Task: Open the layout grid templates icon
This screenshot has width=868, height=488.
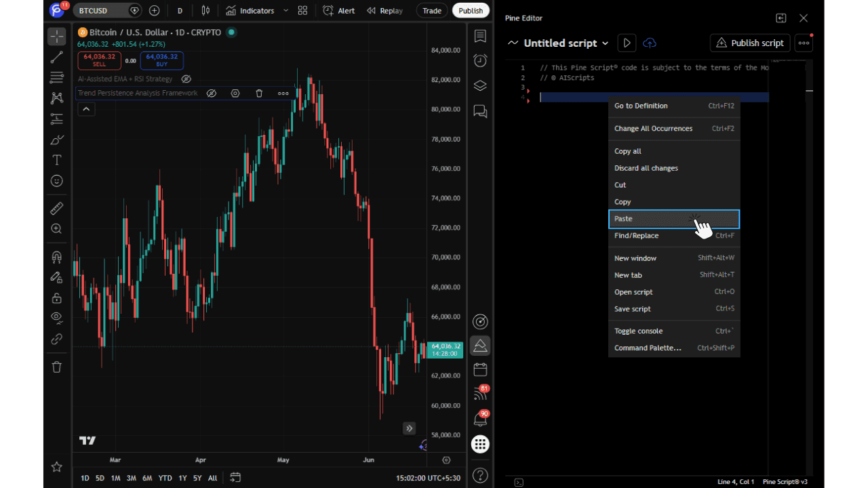Action: [302, 10]
